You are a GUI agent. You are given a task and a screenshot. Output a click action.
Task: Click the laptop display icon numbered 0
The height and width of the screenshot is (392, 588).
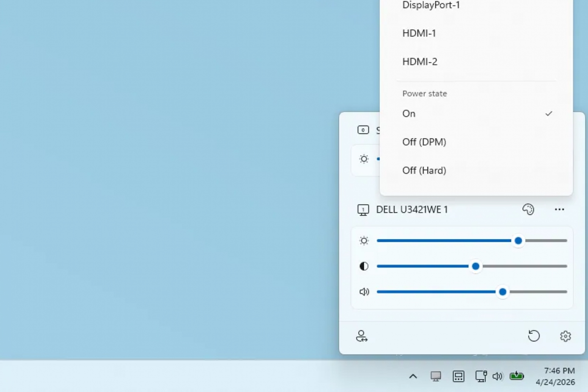click(x=363, y=130)
